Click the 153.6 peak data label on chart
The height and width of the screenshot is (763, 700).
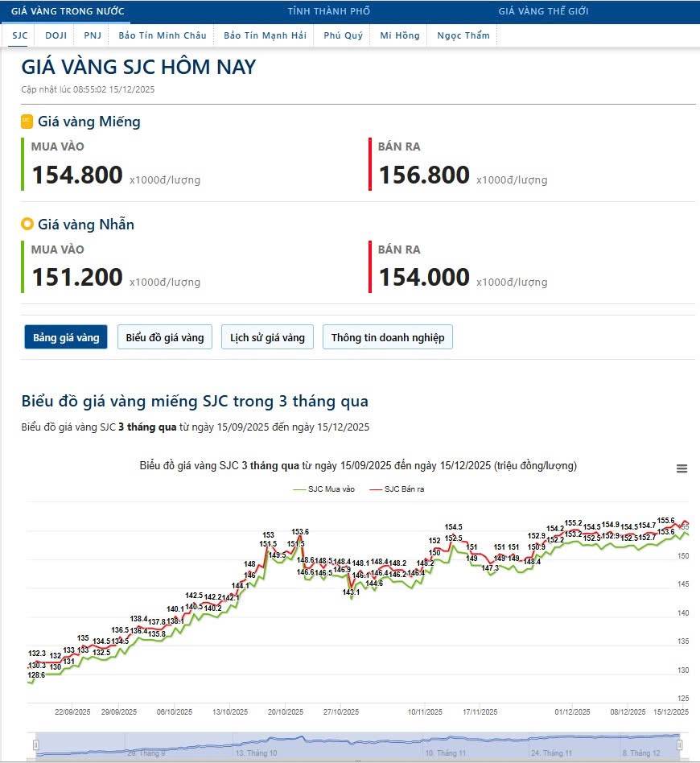(300, 531)
